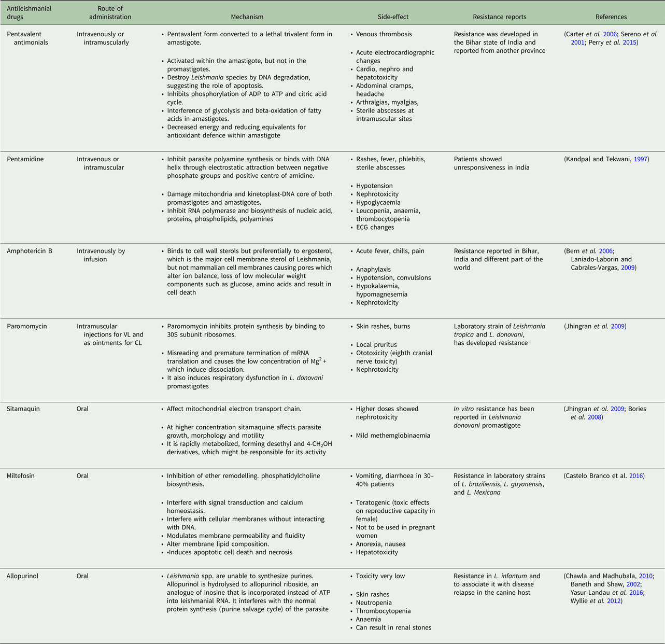
Task: Select the 'Oral' route in the Allopurinol row
Action: point(82,576)
